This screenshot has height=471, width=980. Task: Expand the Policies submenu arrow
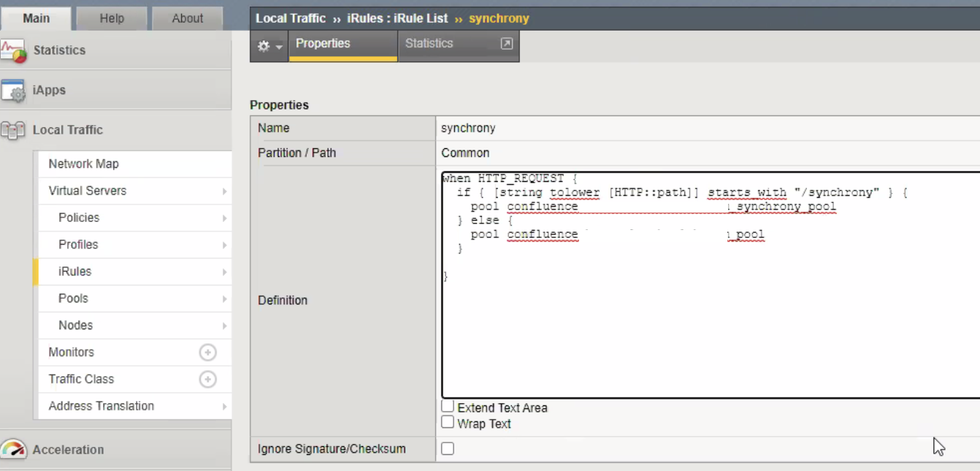pos(224,218)
